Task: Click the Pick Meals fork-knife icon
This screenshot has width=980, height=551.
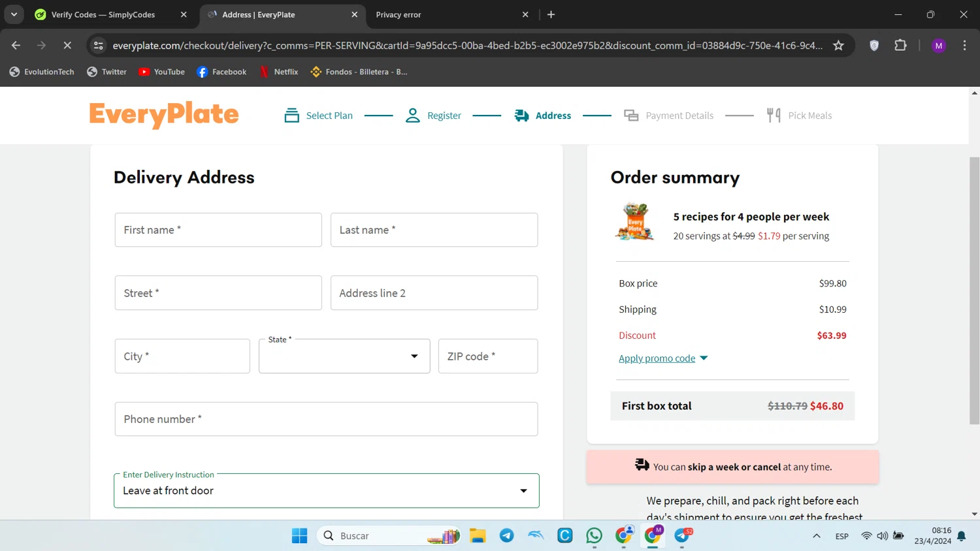Action: click(774, 116)
